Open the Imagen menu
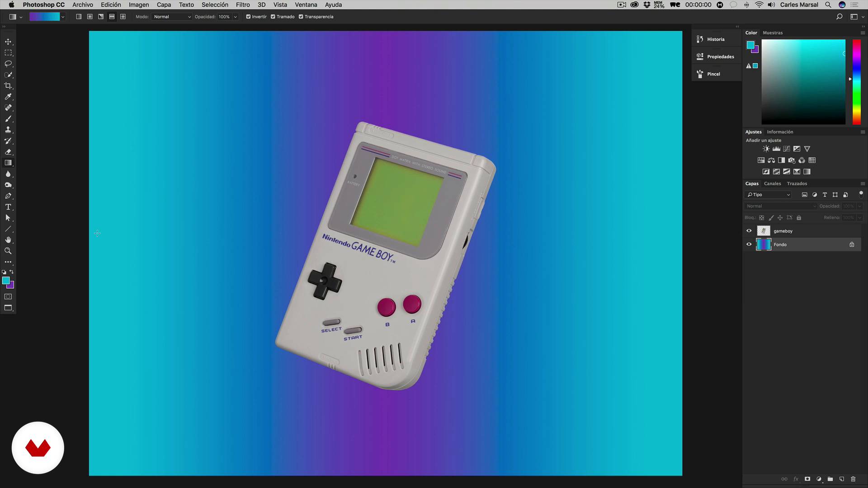The width and height of the screenshot is (868, 488). point(139,5)
